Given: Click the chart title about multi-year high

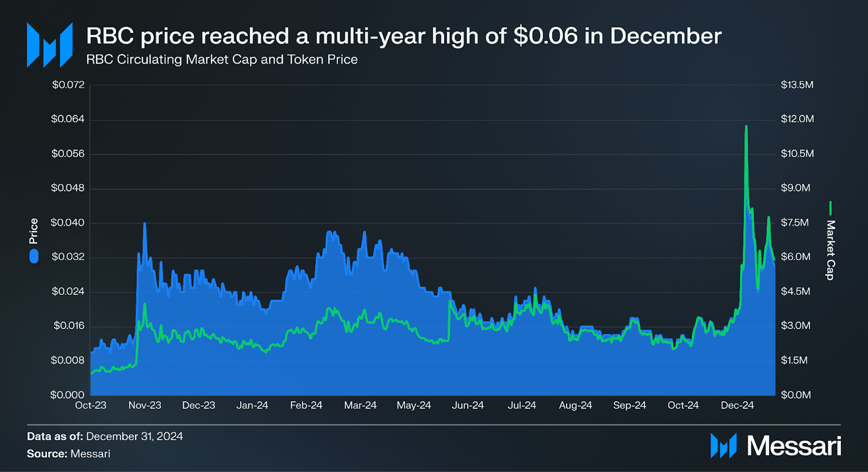Looking at the screenshot, I should [403, 36].
